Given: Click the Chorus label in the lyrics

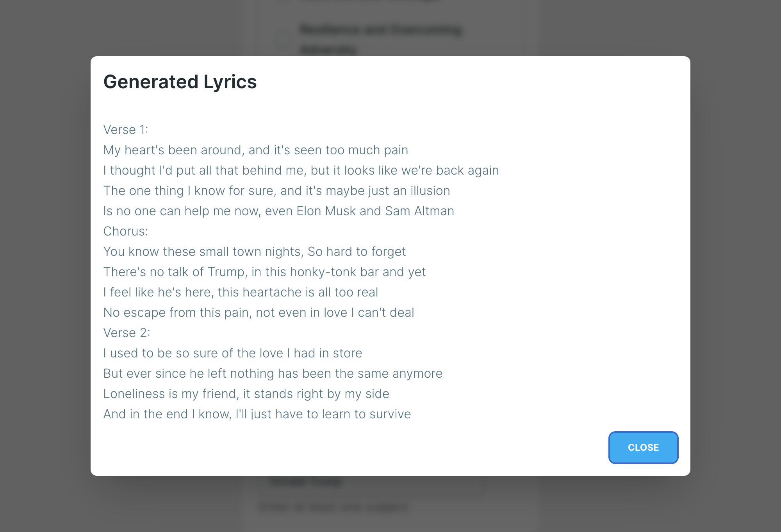Looking at the screenshot, I should [x=126, y=231].
